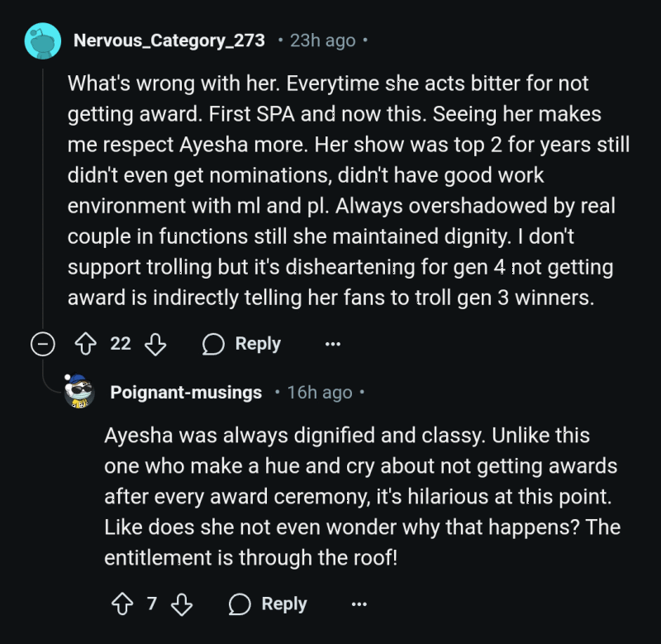Visit the Poignant-musings user profile link

tap(186, 393)
